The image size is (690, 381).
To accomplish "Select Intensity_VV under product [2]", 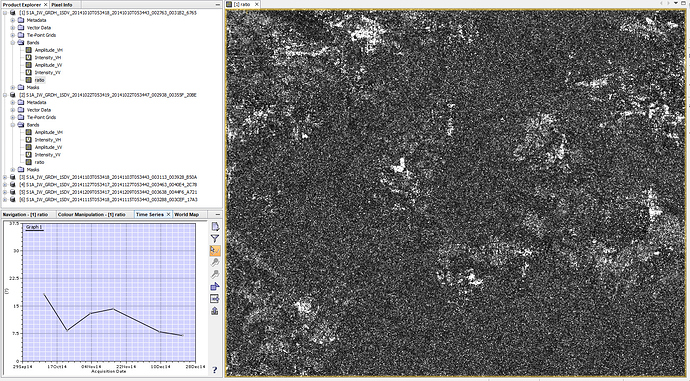I will tap(48, 155).
